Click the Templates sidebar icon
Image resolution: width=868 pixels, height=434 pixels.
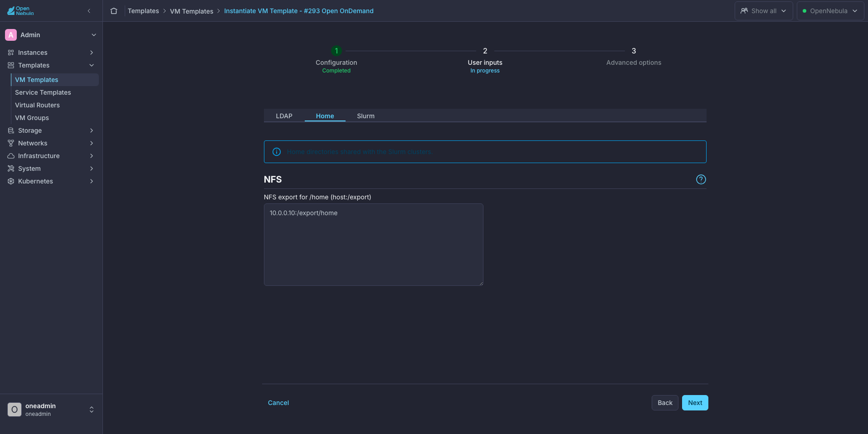click(11, 65)
